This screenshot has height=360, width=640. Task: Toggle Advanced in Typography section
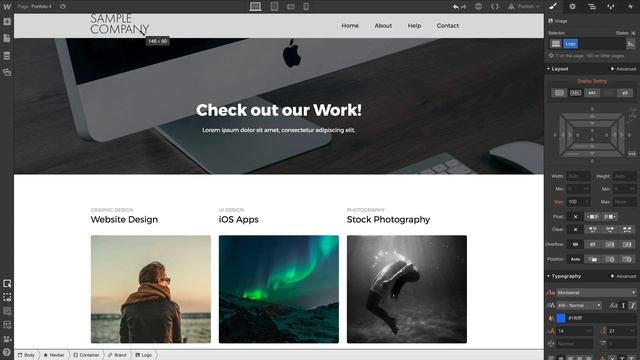(x=623, y=276)
